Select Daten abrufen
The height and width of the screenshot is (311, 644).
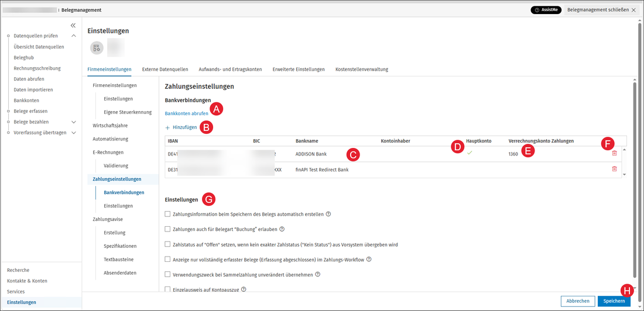29,79
